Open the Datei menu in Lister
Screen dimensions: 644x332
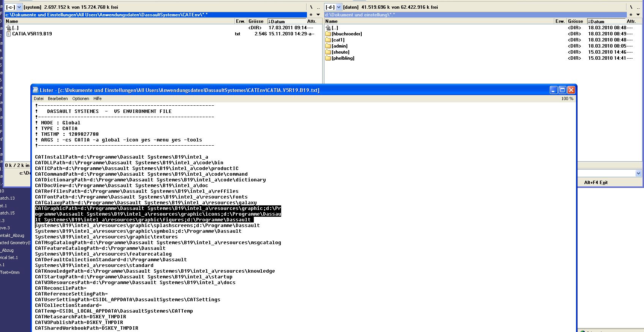[39, 98]
